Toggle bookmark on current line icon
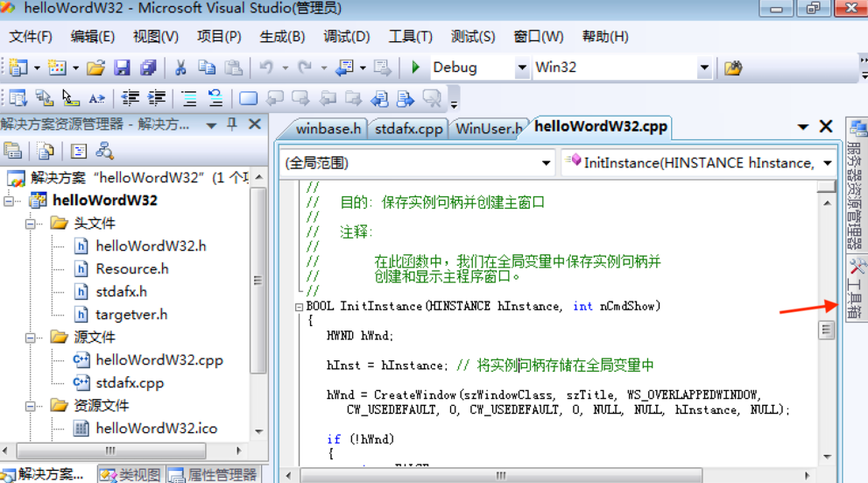 [248, 98]
